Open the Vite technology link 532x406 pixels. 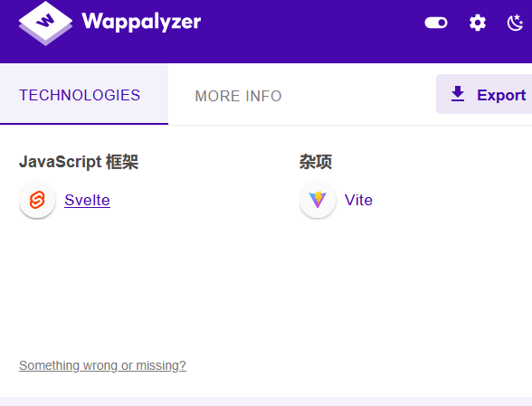pos(358,200)
